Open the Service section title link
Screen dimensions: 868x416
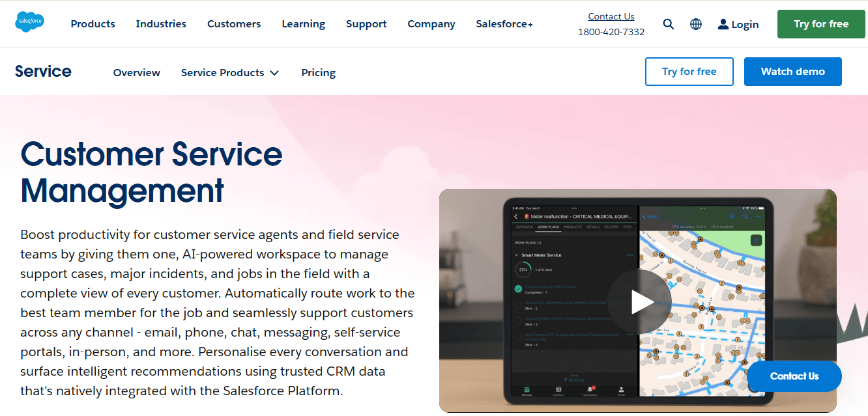point(43,72)
